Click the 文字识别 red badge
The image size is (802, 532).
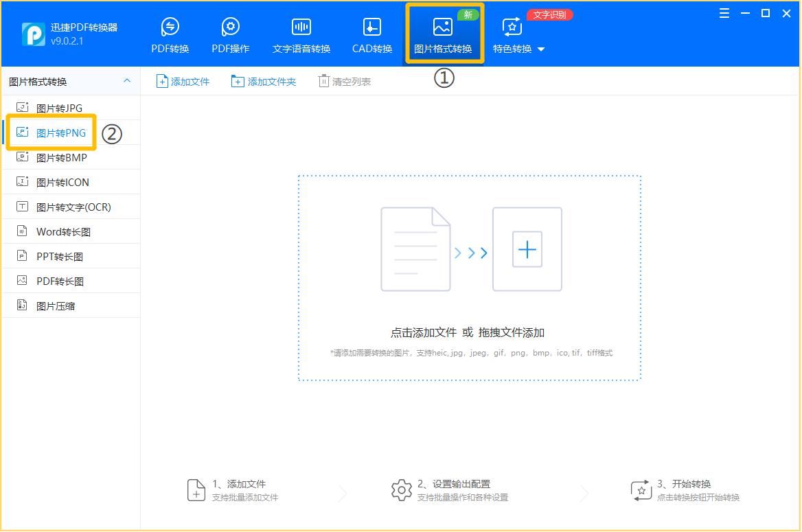click(549, 14)
